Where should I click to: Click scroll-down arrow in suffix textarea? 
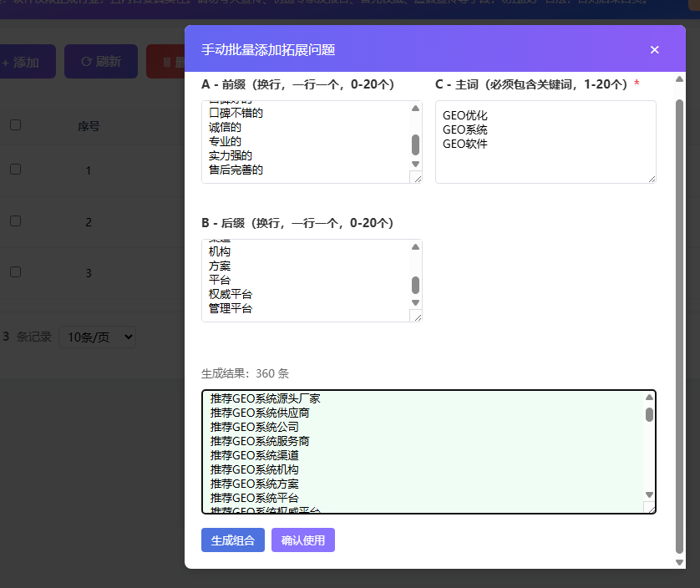[416, 302]
